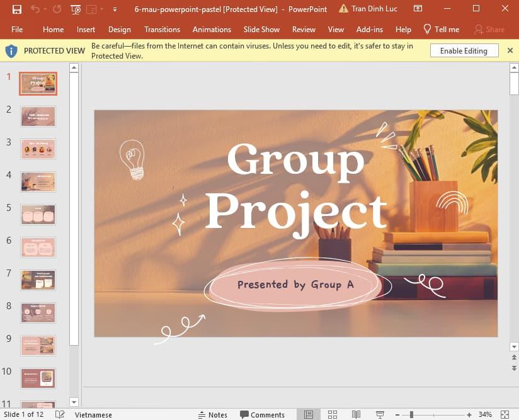Viewport: 519px width, 420px height.
Task: Start Slide Show from status bar icon
Action: (380, 414)
